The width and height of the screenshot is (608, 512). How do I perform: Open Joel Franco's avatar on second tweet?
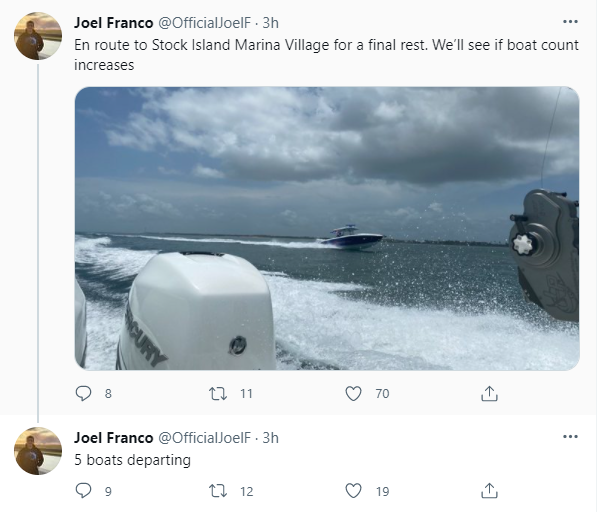point(38,450)
